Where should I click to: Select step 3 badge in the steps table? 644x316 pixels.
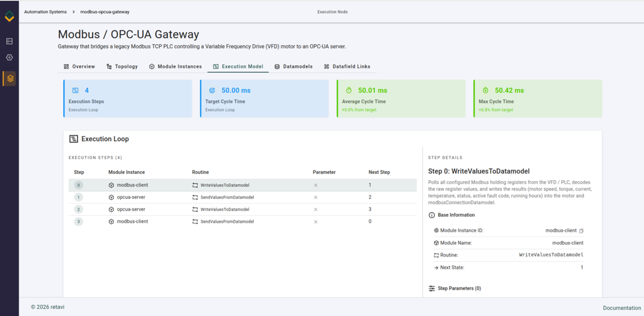[79, 222]
